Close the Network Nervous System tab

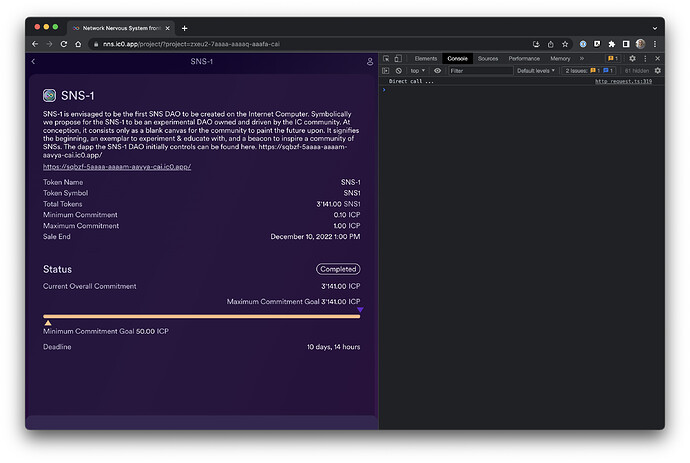167,28
